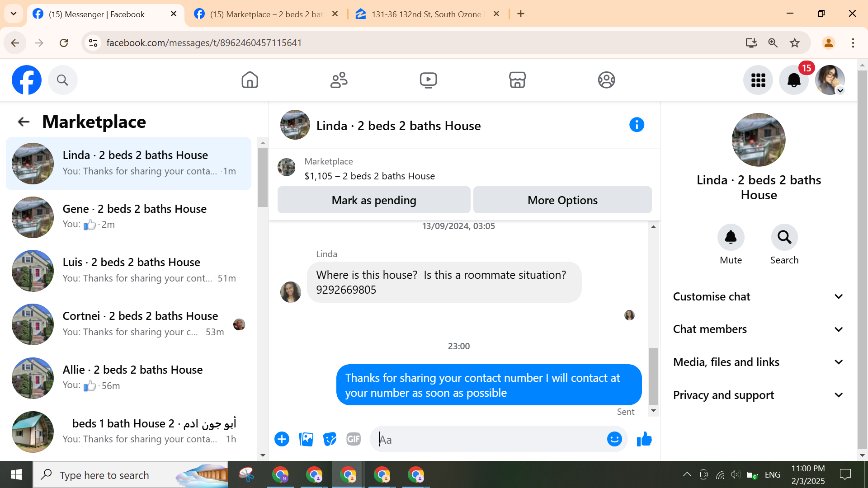Go to Facebook Home feed icon

pyautogui.click(x=250, y=80)
